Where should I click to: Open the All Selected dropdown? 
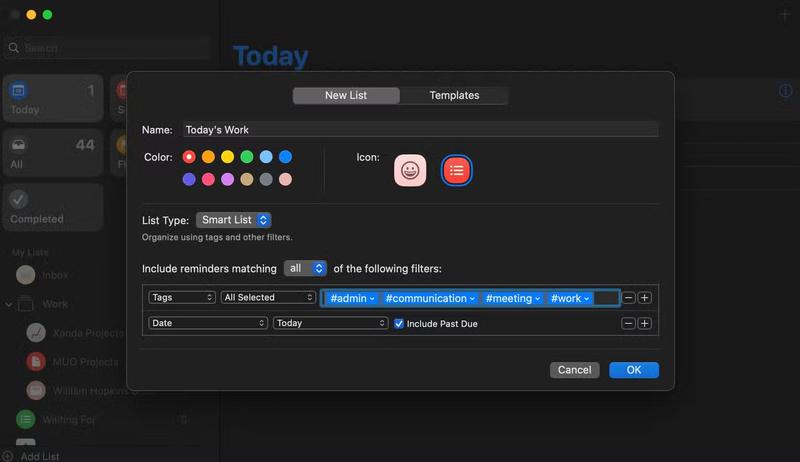pos(268,297)
